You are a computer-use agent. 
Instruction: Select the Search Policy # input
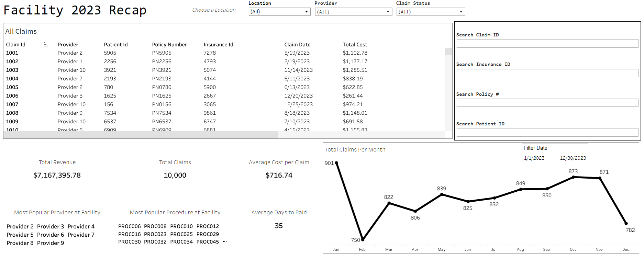point(547,103)
